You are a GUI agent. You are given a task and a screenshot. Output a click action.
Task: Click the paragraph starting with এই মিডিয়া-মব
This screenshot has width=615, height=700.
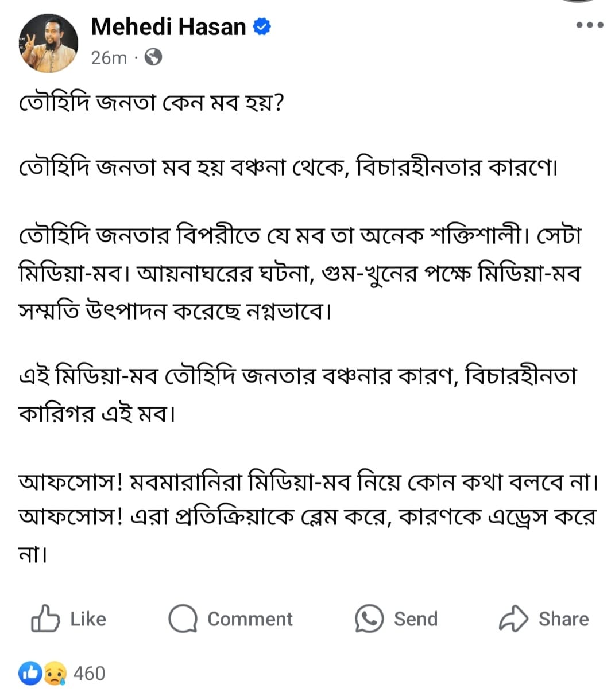click(x=297, y=394)
